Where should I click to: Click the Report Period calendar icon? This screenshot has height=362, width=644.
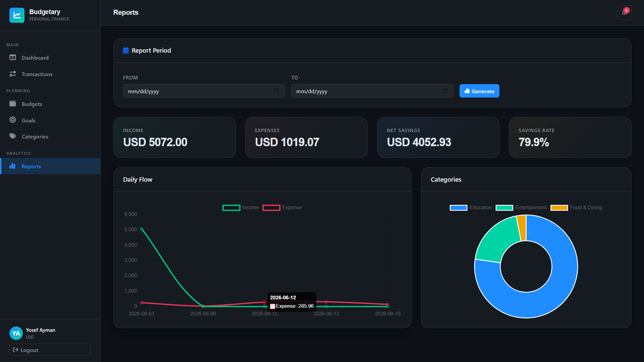click(126, 50)
